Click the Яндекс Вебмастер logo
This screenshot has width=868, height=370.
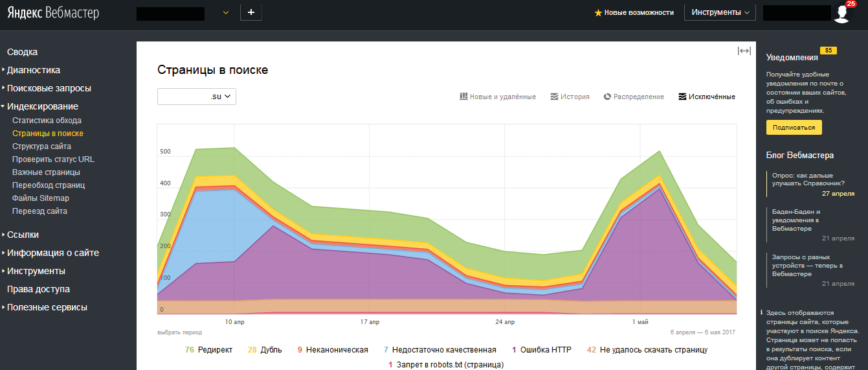coord(54,12)
